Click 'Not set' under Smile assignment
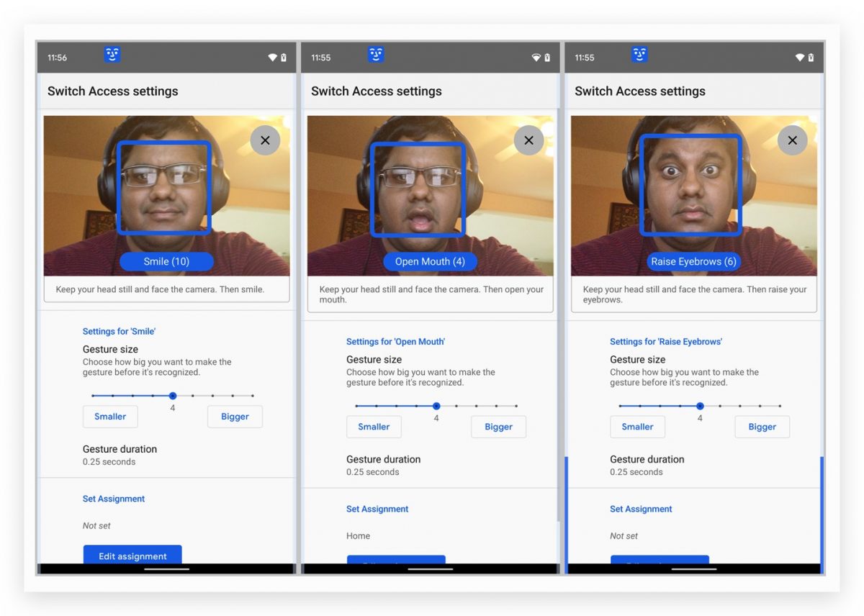864x616 pixels. click(x=96, y=526)
